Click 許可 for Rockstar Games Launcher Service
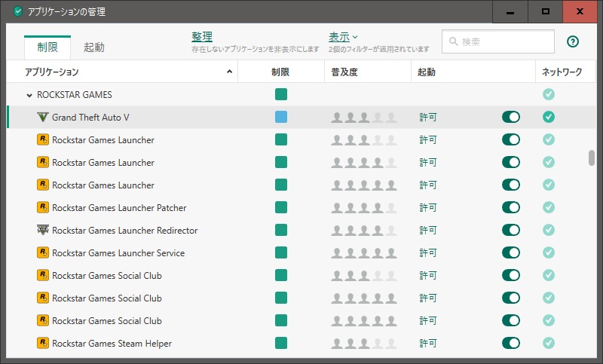 pyautogui.click(x=427, y=253)
